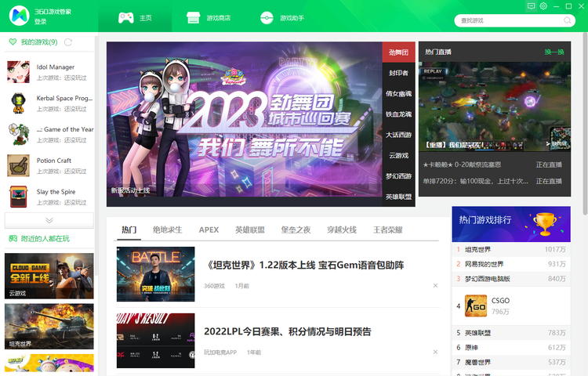Switch to the 穿越火线 tab
The width and height of the screenshot is (588, 376).
[x=342, y=230]
